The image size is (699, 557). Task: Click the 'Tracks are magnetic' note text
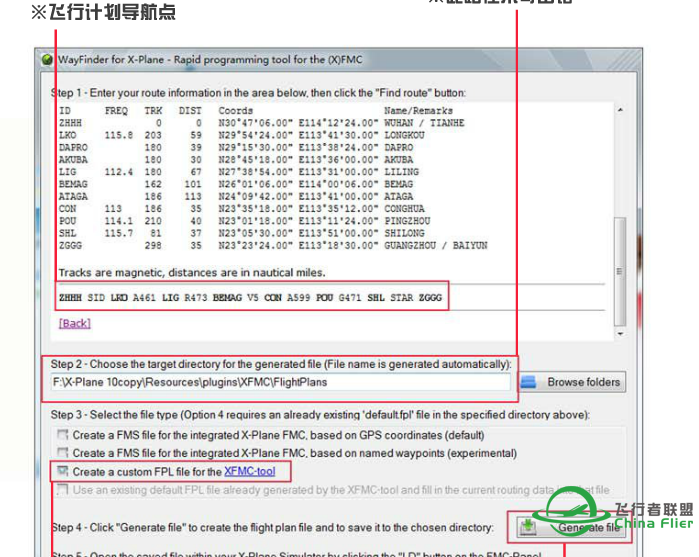tap(192, 272)
